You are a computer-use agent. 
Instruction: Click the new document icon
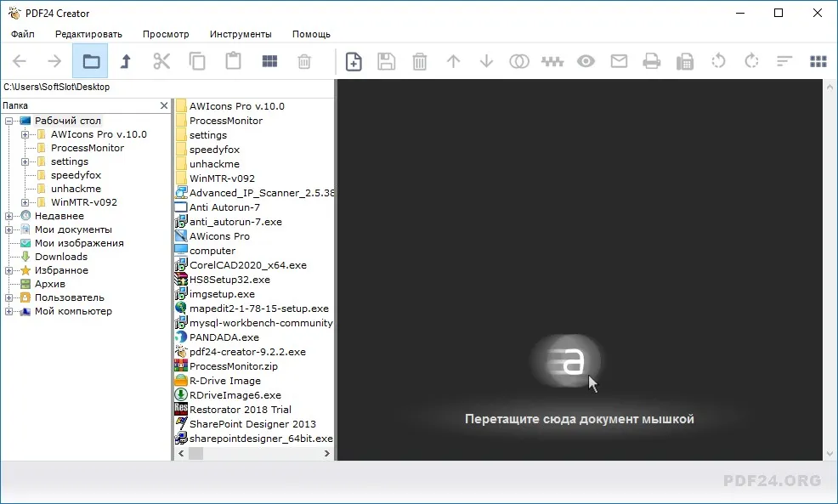354,61
